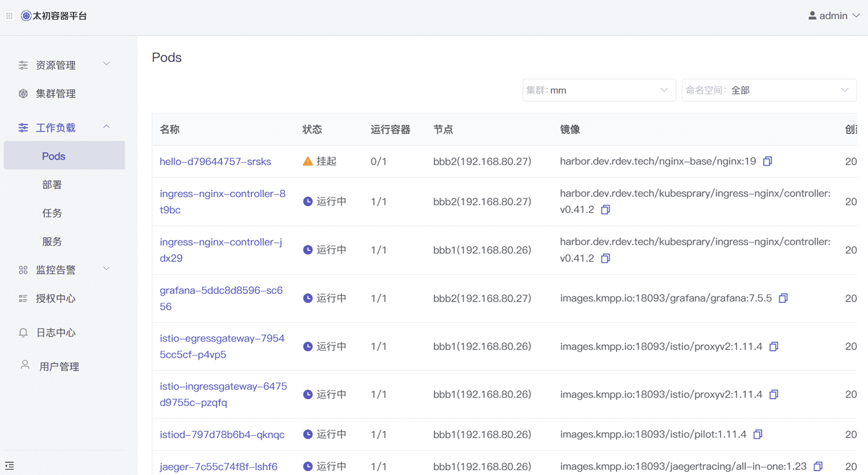Click the 日志中心 bell icon

pyautogui.click(x=23, y=333)
